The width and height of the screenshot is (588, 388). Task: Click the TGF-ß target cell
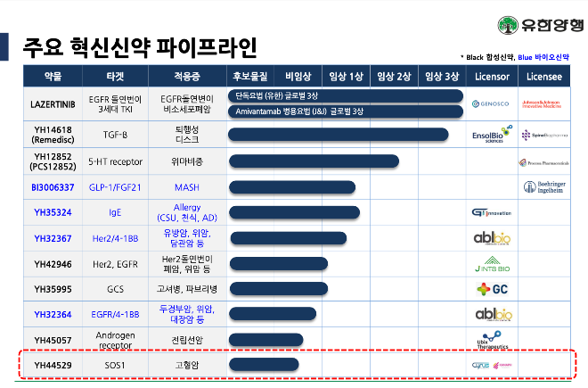[115, 135]
